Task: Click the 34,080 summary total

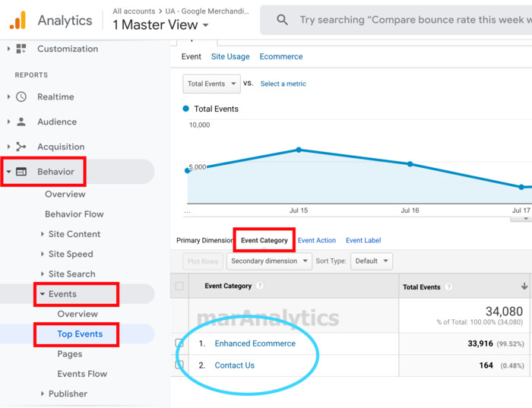Action: pyautogui.click(x=504, y=312)
